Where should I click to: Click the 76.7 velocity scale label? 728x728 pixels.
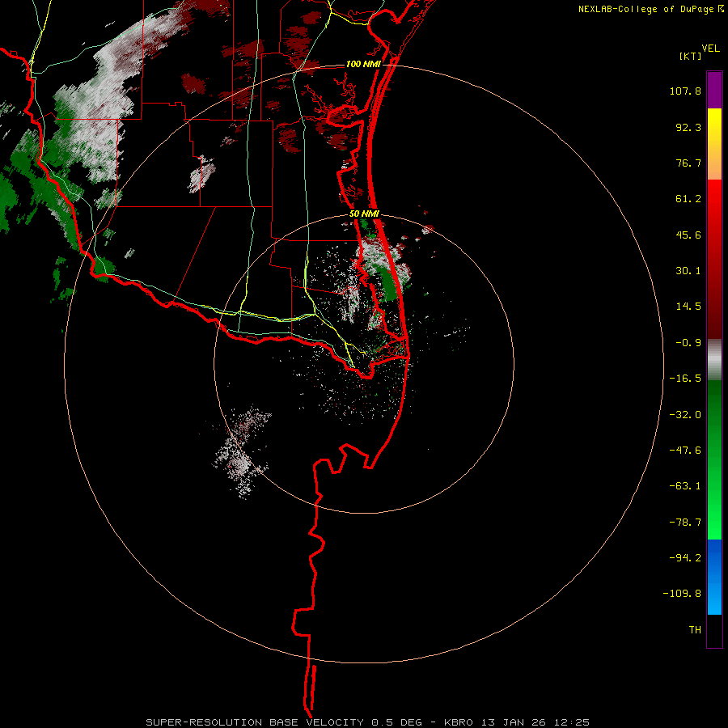click(x=688, y=163)
